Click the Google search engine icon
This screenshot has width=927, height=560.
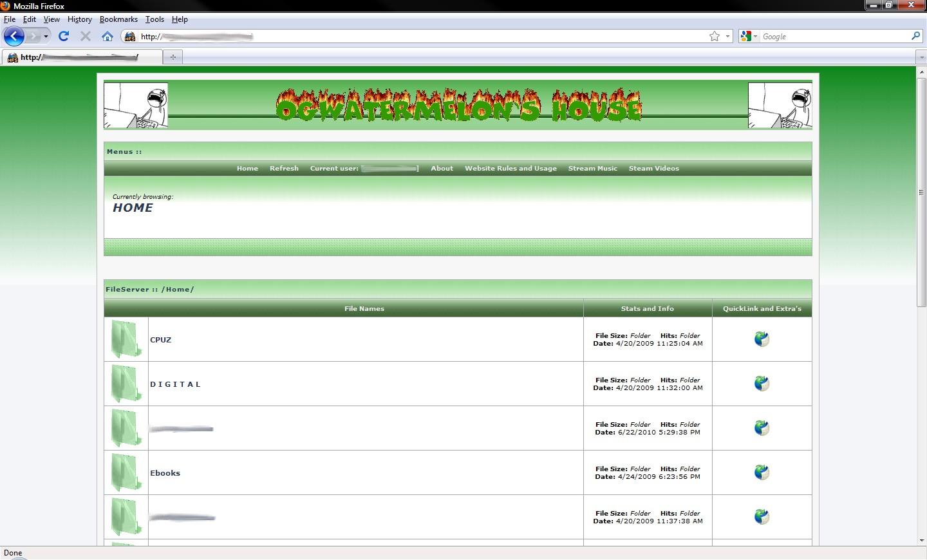[x=746, y=36]
